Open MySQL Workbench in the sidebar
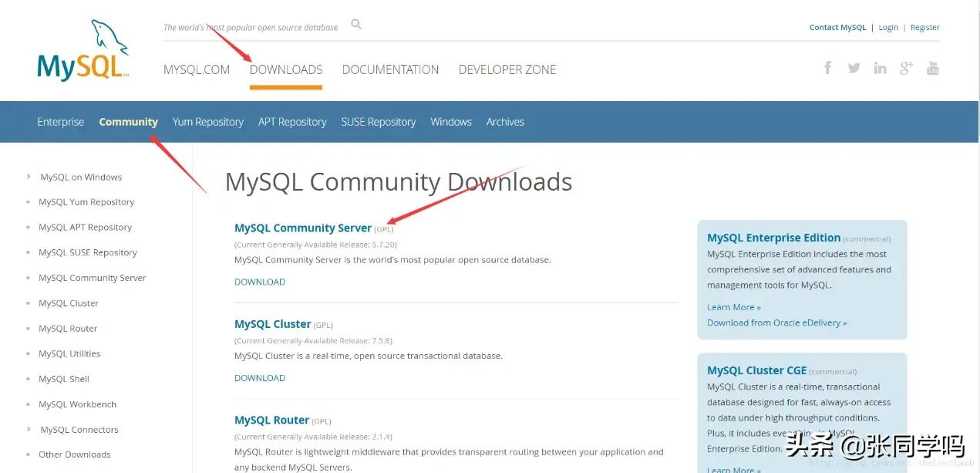 (78, 404)
